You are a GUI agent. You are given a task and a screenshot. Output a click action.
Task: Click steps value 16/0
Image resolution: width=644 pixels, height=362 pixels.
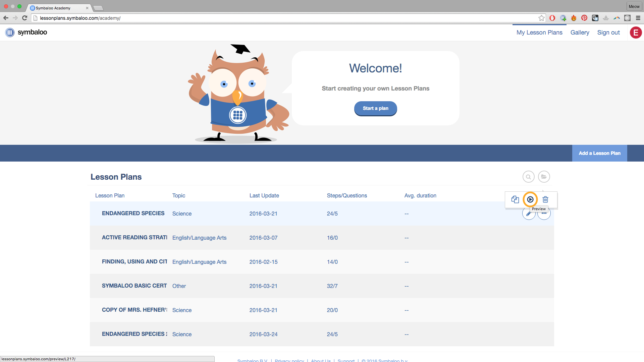(x=332, y=238)
